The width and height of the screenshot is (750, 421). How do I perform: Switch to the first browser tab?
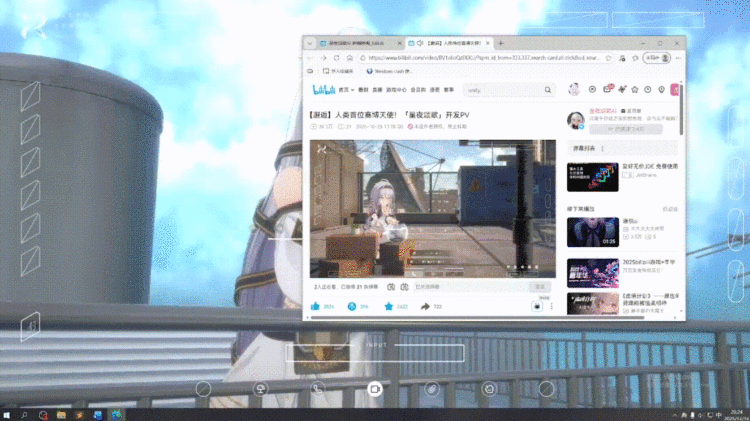coord(357,43)
